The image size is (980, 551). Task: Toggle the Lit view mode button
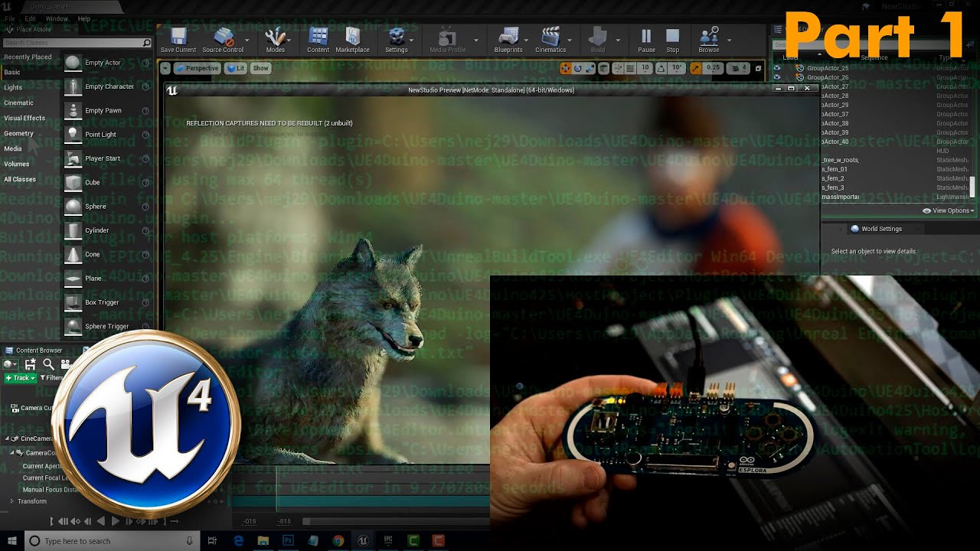click(236, 68)
